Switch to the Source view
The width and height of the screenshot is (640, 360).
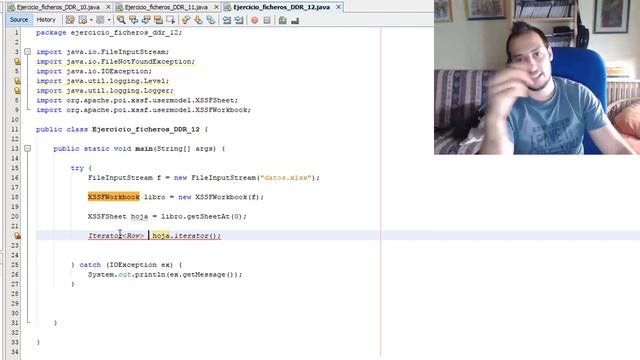tap(19, 20)
